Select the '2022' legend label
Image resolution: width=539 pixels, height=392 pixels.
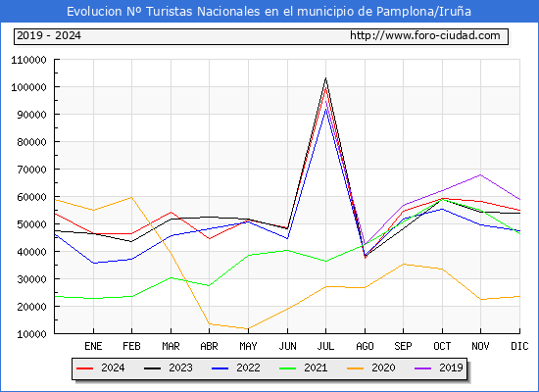click(x=248, y=367)
